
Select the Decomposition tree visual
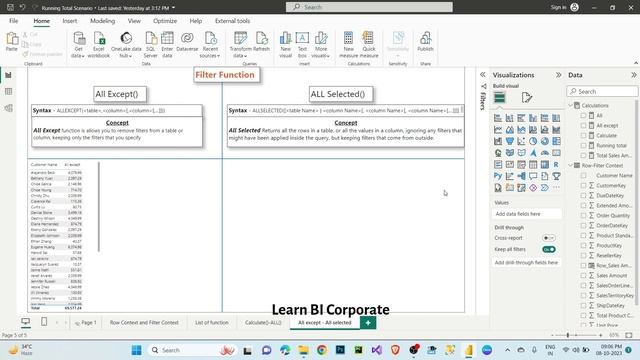coord(521,176)
